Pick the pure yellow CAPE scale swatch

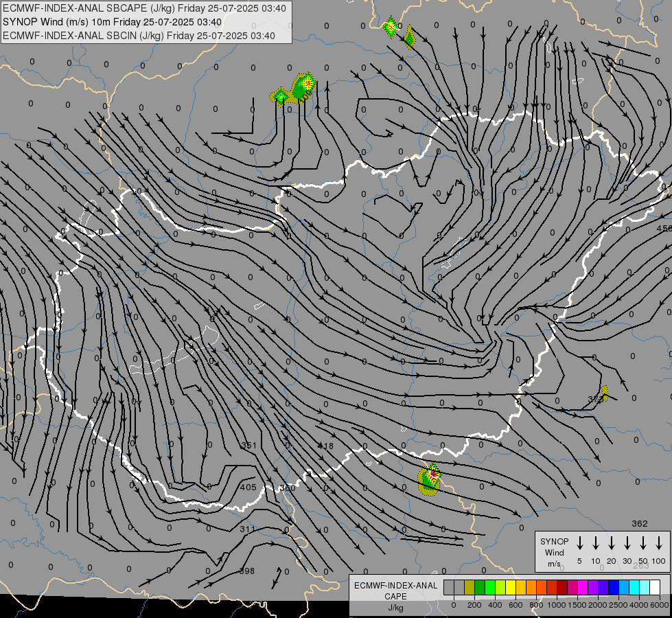click(x=511, y=588)
